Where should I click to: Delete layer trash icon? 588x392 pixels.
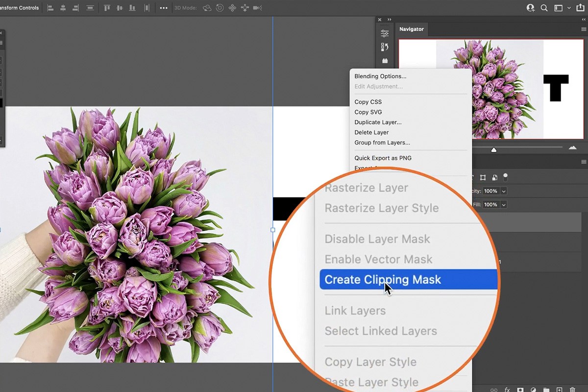click(572, 390)
